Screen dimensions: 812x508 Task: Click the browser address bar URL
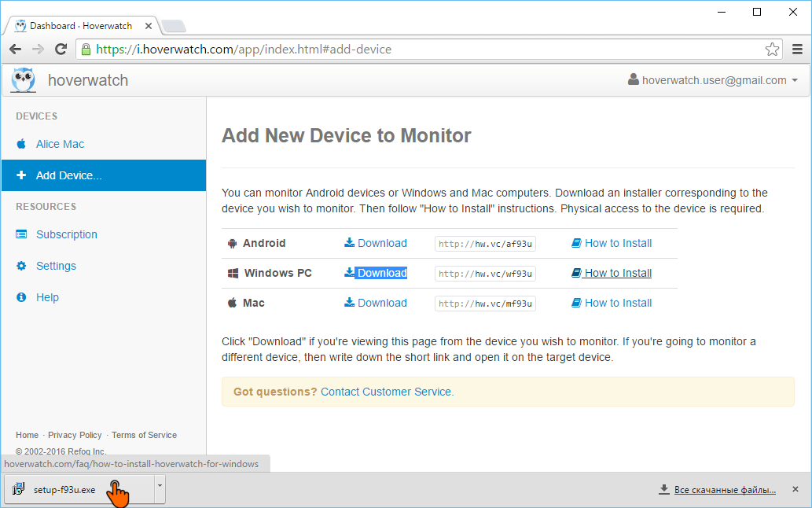244,50
